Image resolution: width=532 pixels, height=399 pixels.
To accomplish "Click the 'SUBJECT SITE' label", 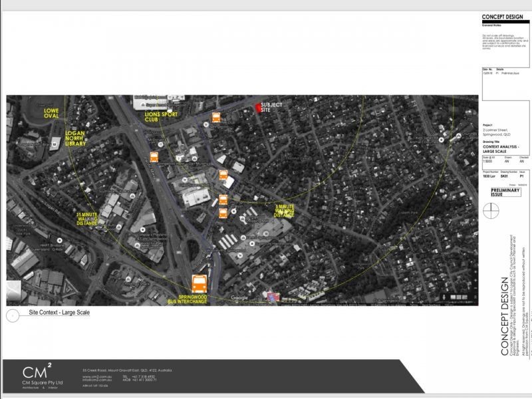I will point(271,107).
